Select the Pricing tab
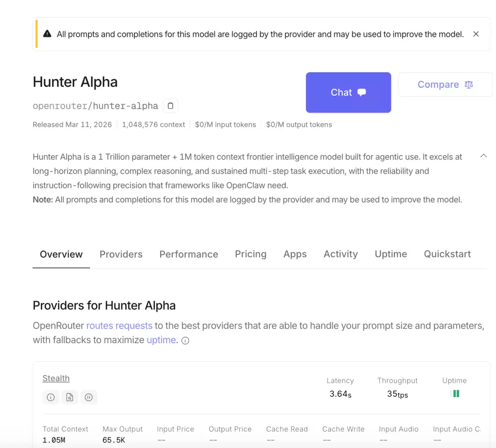Image resolution: width=496 pixels, height=448 pixels. (x=250, y=254)
